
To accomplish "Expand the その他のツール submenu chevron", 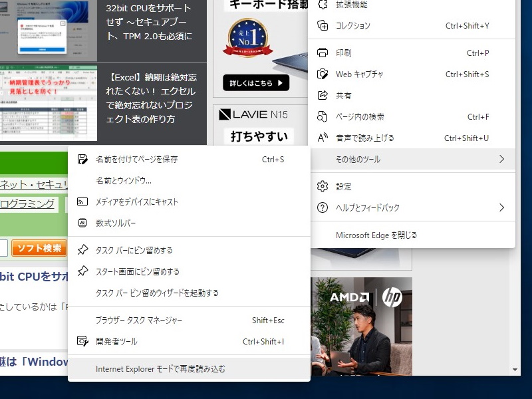I will pos(503,159).
